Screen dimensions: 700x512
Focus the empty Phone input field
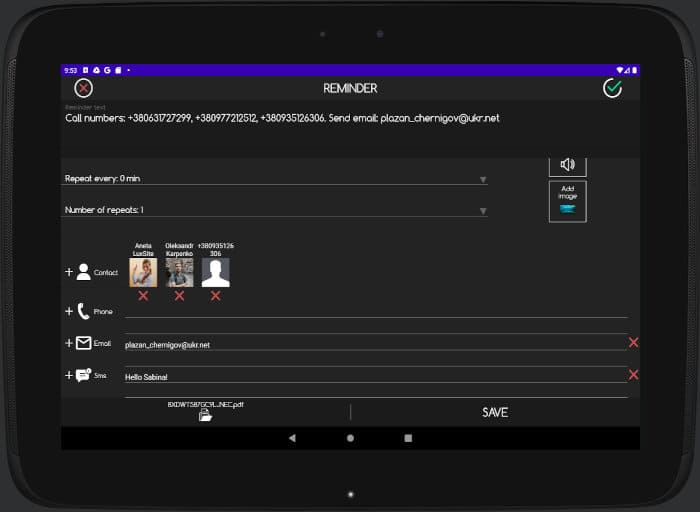point(376,311)
